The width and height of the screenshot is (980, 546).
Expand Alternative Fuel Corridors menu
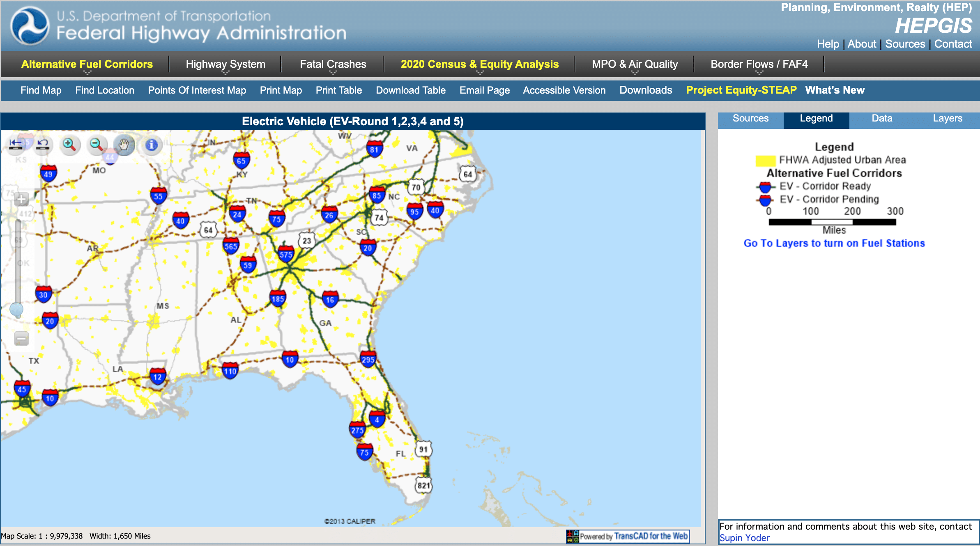(x=87, y=64)
